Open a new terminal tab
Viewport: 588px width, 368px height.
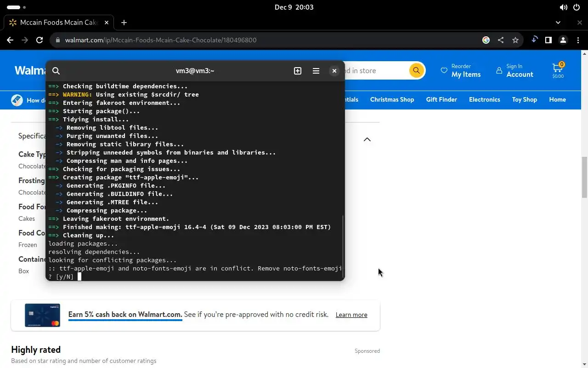point(298,71)
